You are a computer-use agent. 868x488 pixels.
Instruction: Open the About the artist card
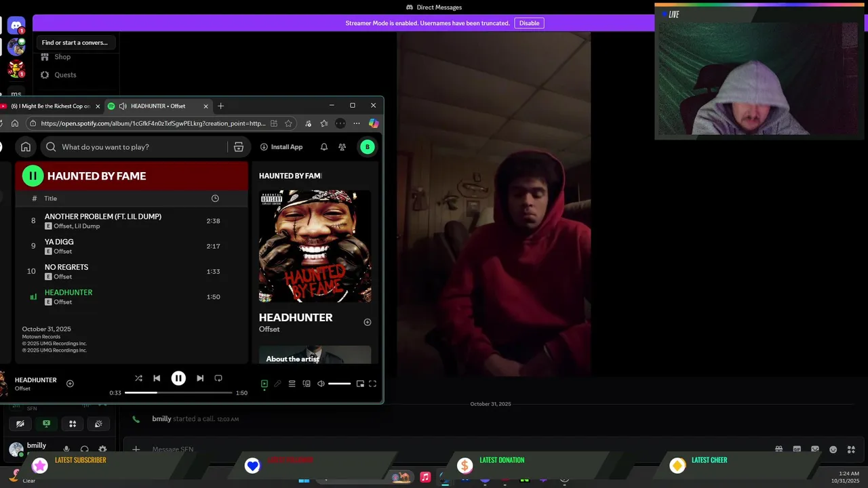[x=315, y=355]
